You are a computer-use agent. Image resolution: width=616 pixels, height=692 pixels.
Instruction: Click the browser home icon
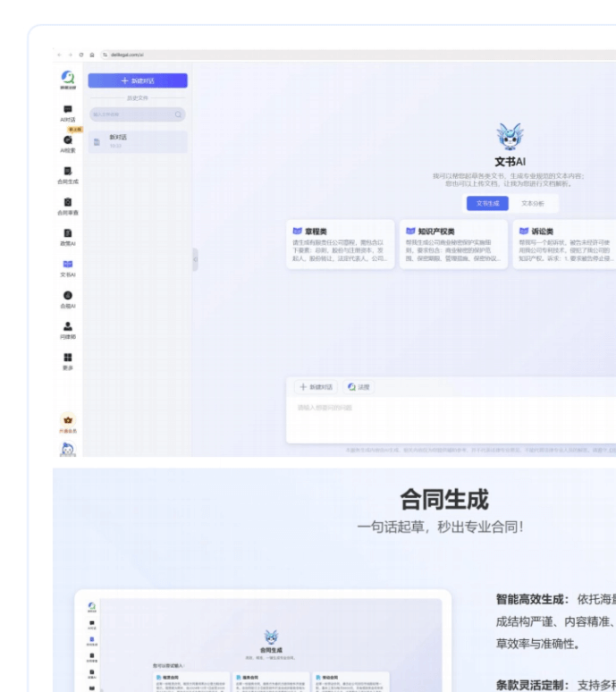point(92,55)
